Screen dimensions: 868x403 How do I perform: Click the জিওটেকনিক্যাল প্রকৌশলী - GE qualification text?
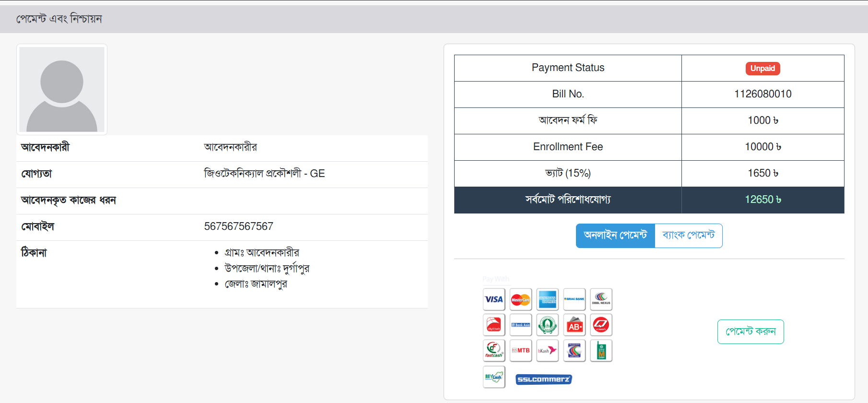tap(265, 174)
